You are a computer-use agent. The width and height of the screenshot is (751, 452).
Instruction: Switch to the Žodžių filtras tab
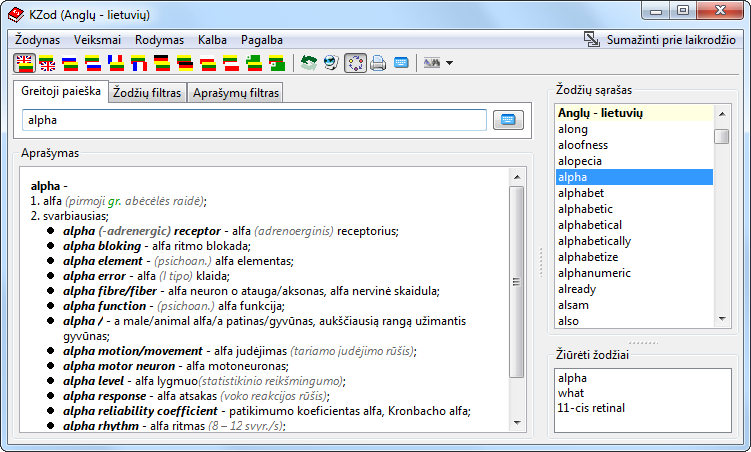pyautogui.click(x=147, y=92)
